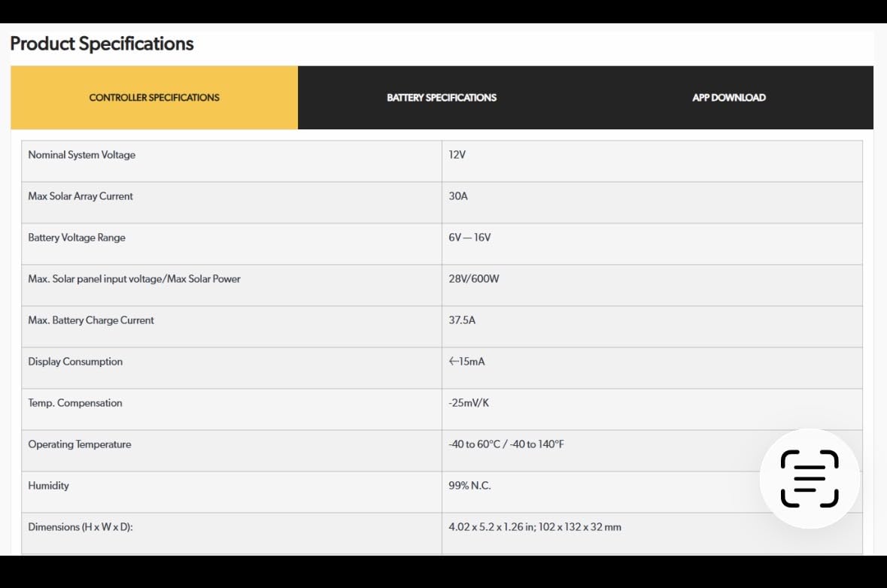Click the 28V/600W value
This screenshot has width=887, height=588.
(474, 279)
